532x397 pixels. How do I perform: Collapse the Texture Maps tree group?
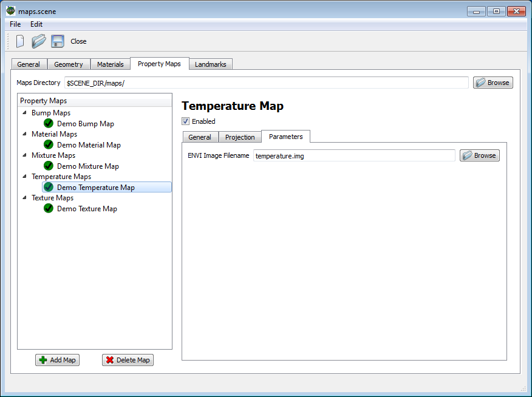24,197
